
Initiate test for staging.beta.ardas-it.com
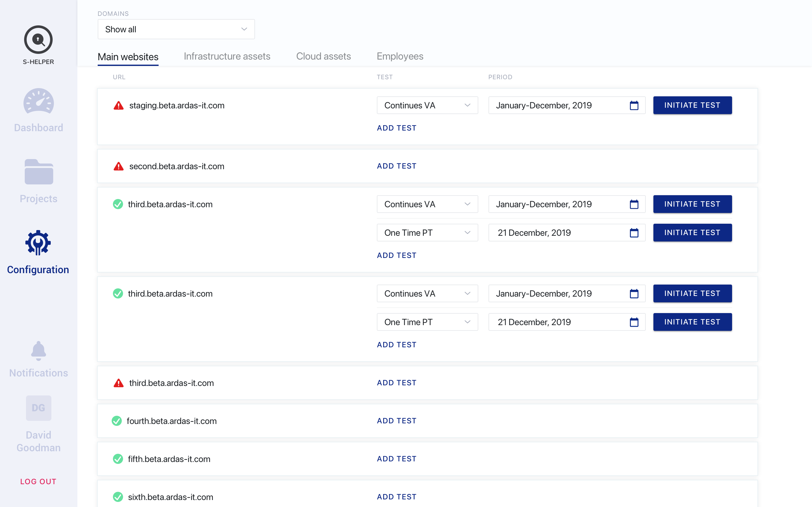692,105
